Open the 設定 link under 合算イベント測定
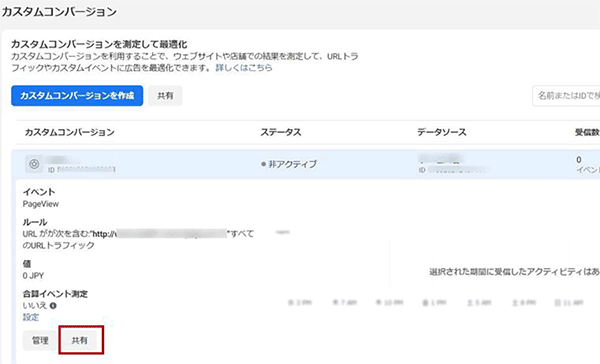 (31, 317)
